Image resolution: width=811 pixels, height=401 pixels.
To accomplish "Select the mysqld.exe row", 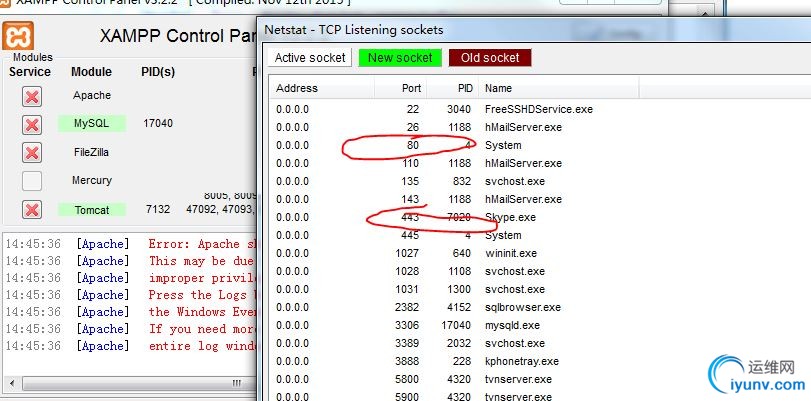I will click(x=538, y=325).
